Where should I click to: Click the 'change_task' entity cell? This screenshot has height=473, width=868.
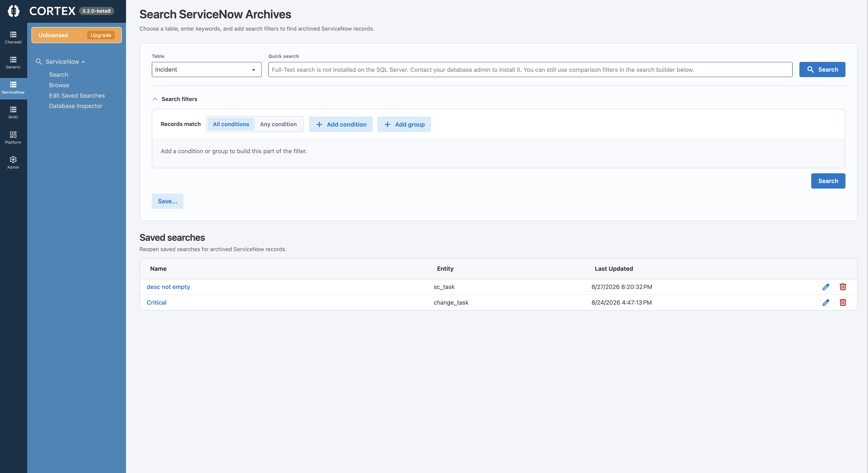coord(451,303)
